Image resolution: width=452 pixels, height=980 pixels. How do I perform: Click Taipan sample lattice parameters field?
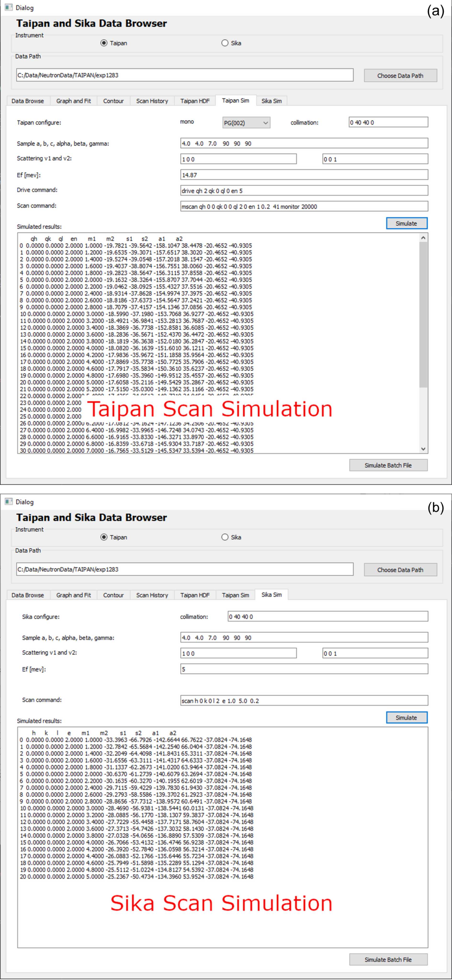[x=304, y=143]
